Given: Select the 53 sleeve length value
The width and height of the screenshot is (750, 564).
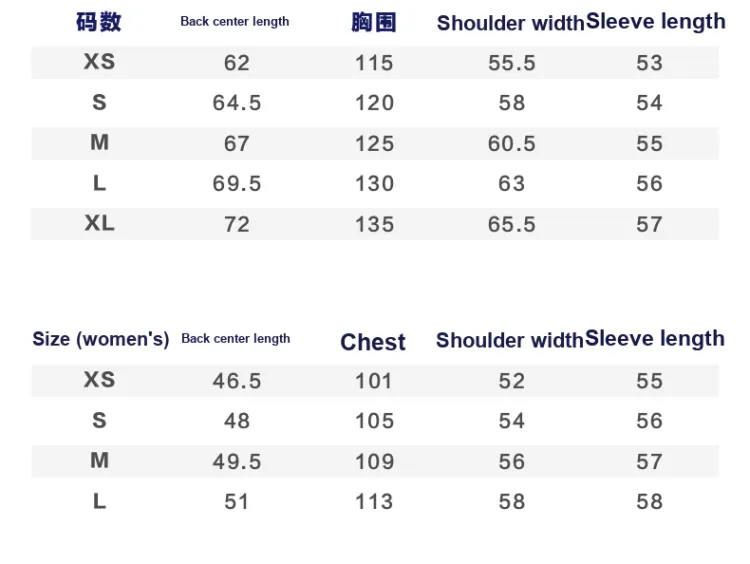Looking at the screenshot, I should (649, 63).
